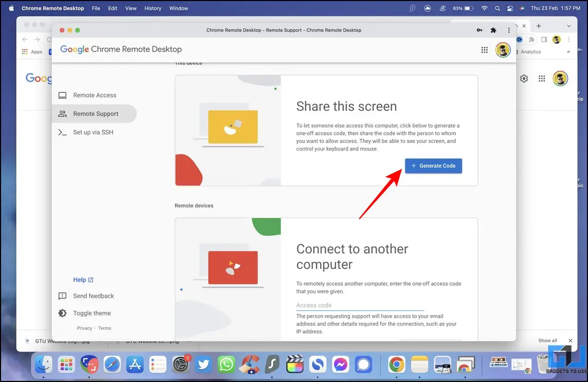Open Preview from the dock
This screenshot has width=588, height=382.
tap(442, 364)
